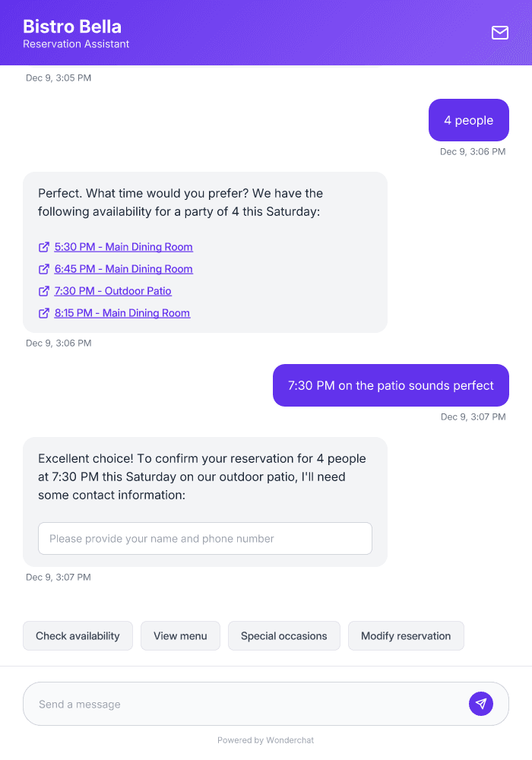This screenshot has height=760, width=532.
Task: Open the '5:30 PM - Main Dining Room' link
Action: pos(123,247)
